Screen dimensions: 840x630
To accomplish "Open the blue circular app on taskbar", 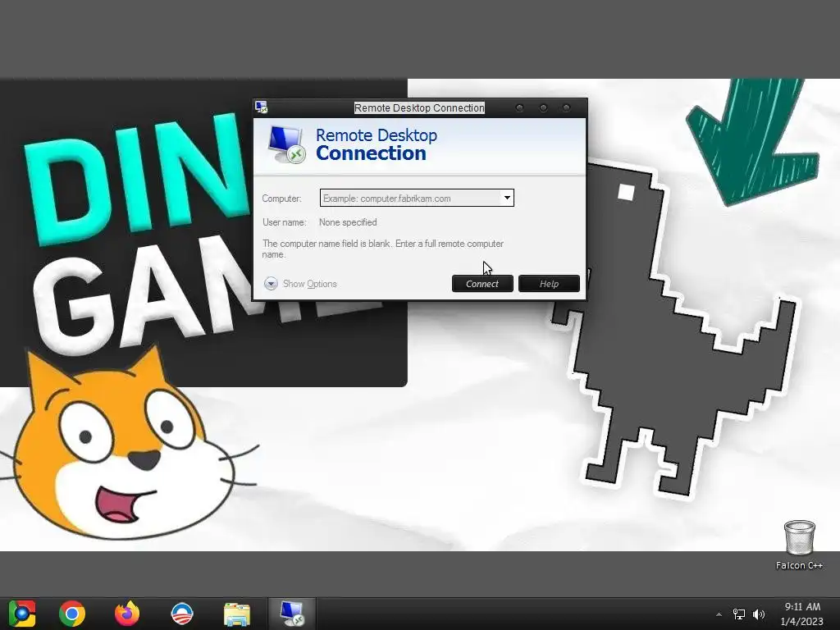I will click(x=181, y=614).
